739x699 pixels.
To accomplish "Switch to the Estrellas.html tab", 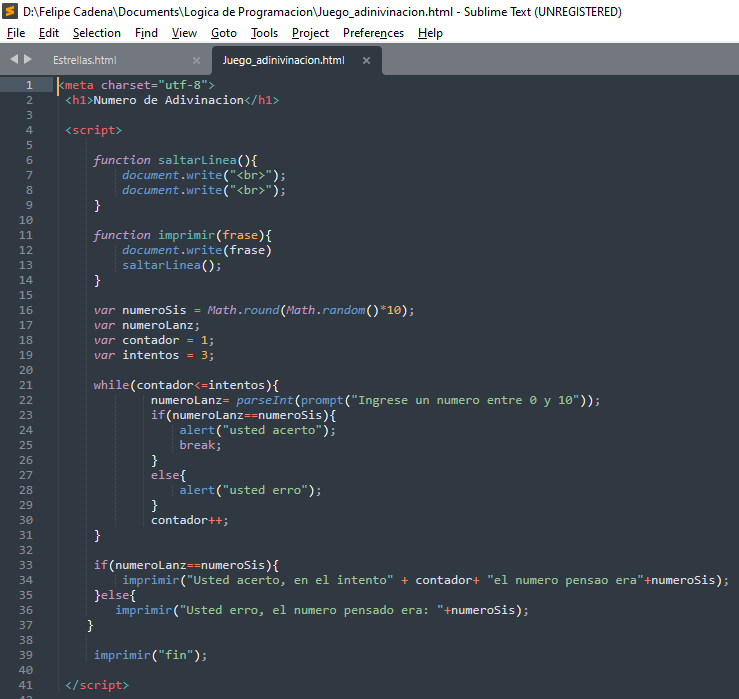I will 85,61.
